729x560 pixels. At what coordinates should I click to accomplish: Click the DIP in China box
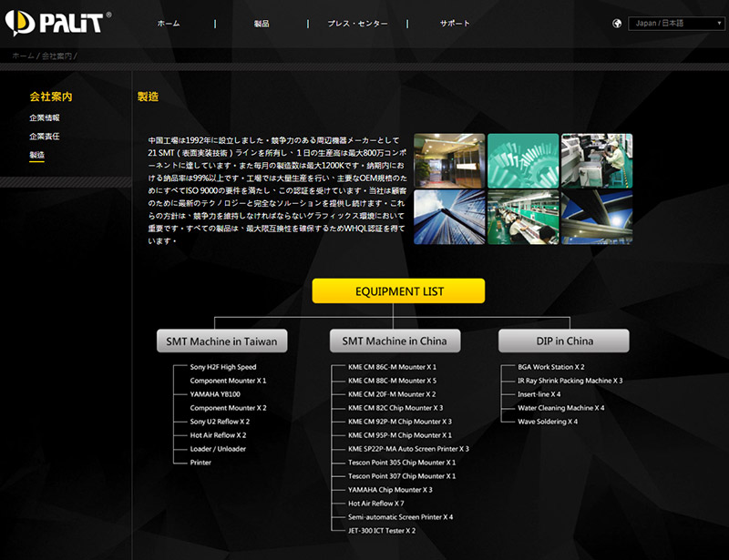click(x=563, y=341)
